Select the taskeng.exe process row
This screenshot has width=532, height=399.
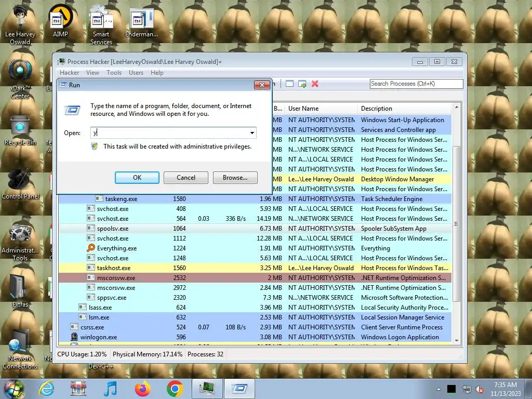click(255, 199)
